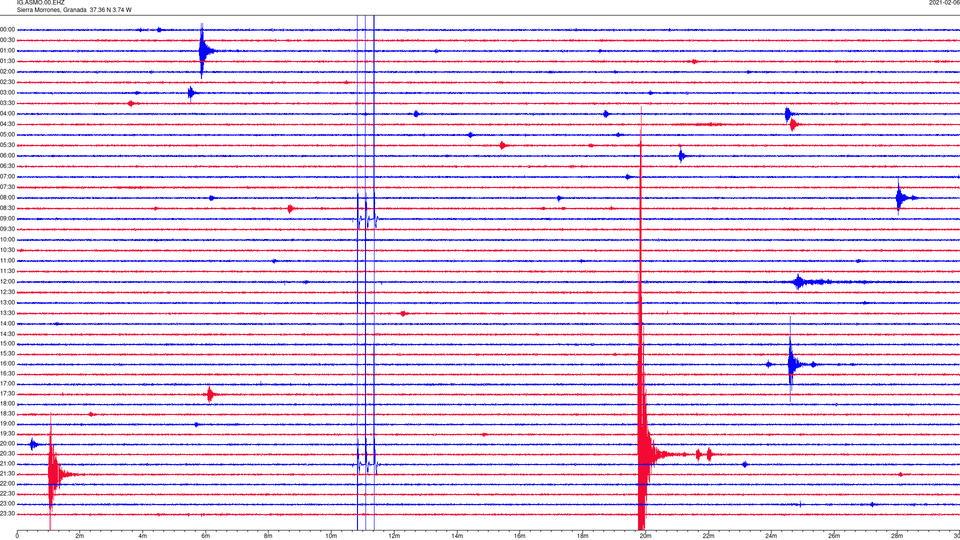This screenshot has height=540, width=960.
Task: Select the 04:30 row time label
Action: click(x=8, y=124)
